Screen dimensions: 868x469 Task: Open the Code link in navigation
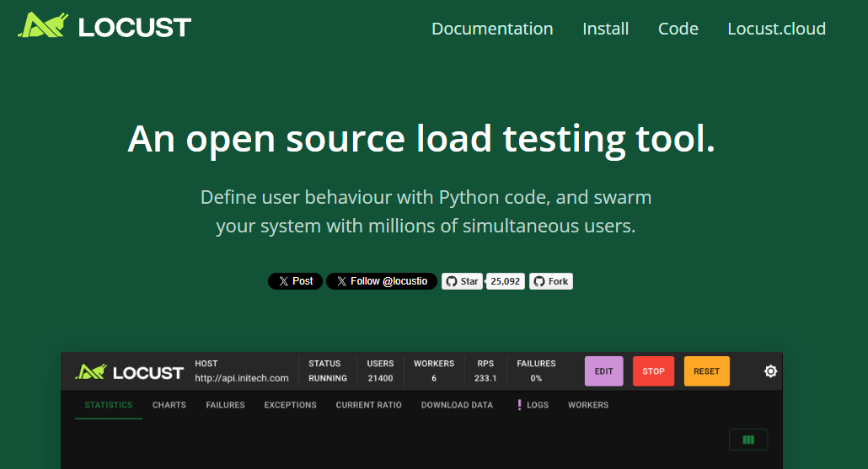click(x=678, y=29)
